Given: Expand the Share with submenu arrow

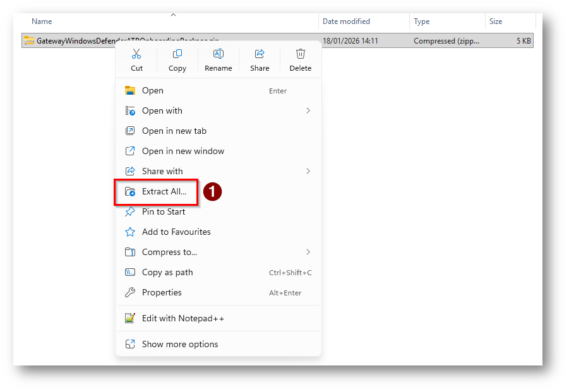Looking at the screenshot, I should (308, 172).
